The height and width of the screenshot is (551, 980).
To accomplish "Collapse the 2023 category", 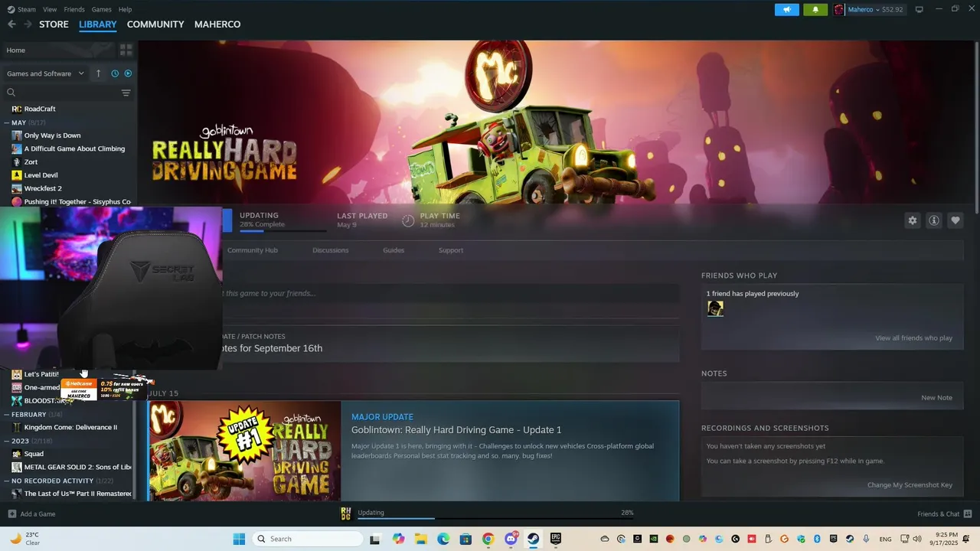I will pyautogui.click(x=7, y=441).
